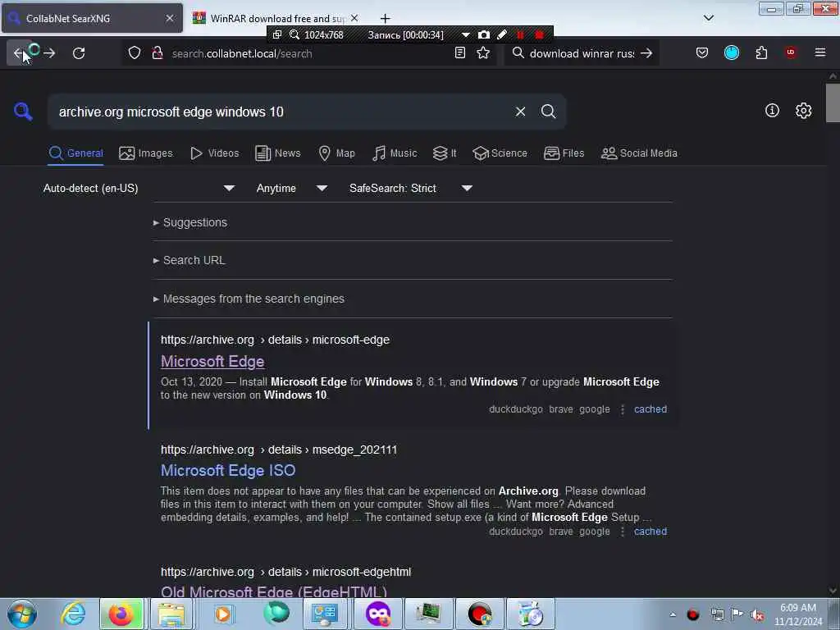Screen dimensions: 840x630
Task: Open the Old Microsoft Edge (EdgeHTML) result
Action: pyautogui.click(x=274, y=591)
